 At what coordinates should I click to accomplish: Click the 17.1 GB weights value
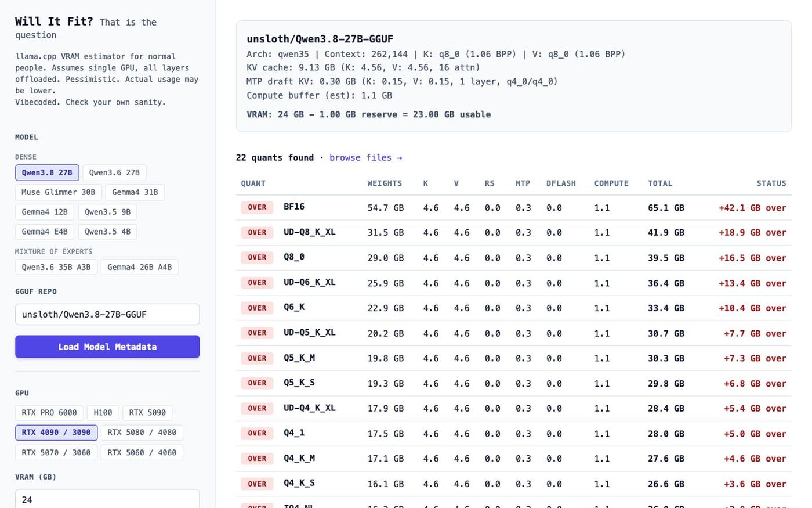(x=386, y=459)
